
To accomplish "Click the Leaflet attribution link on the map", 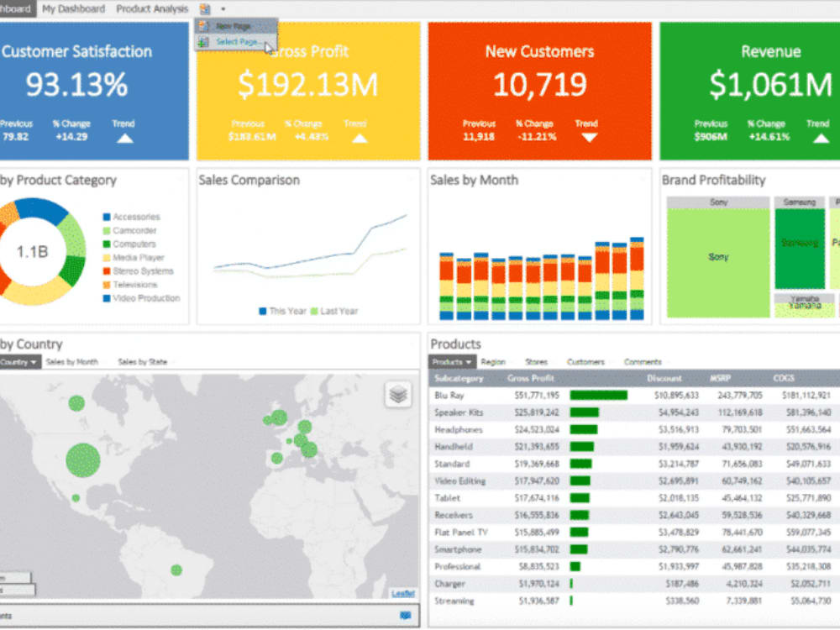I will click(x=403, y=593).
